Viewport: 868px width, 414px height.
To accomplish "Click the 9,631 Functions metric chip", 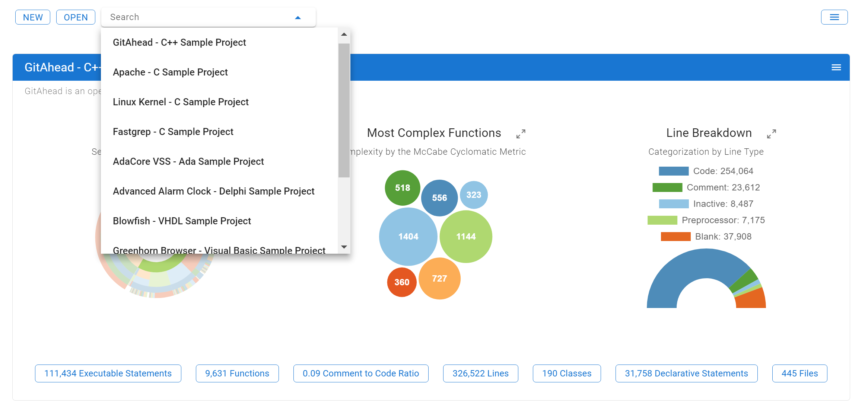I will pos(237,373).
